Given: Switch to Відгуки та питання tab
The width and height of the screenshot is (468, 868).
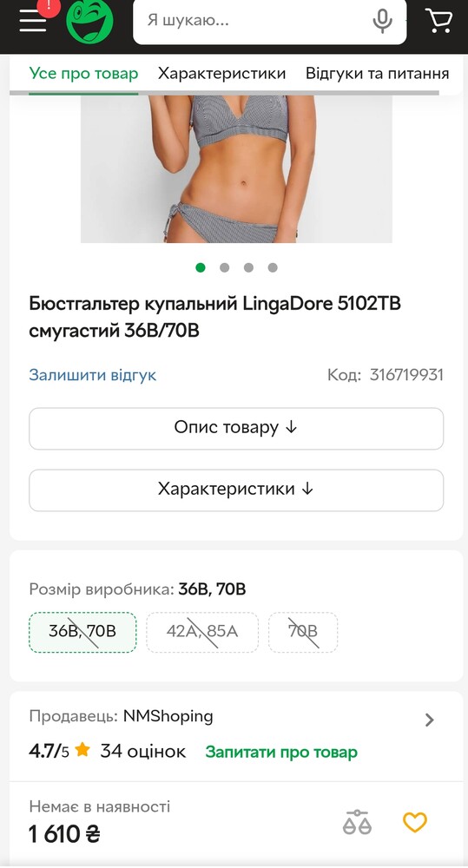Looking at the screenshot, I should [377, 74].
